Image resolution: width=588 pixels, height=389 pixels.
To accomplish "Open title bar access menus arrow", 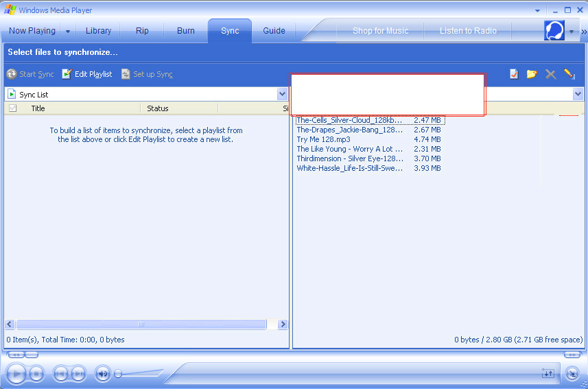I will pos(537,10).
